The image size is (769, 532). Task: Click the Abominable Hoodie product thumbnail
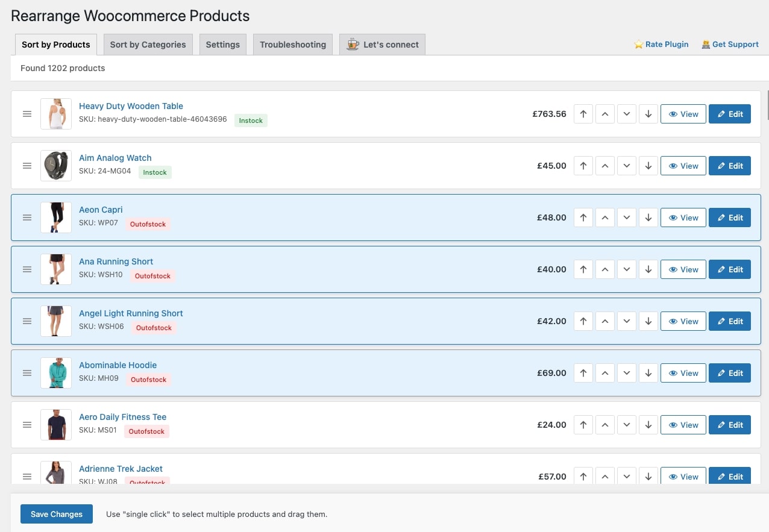click(x=55, y=372)
